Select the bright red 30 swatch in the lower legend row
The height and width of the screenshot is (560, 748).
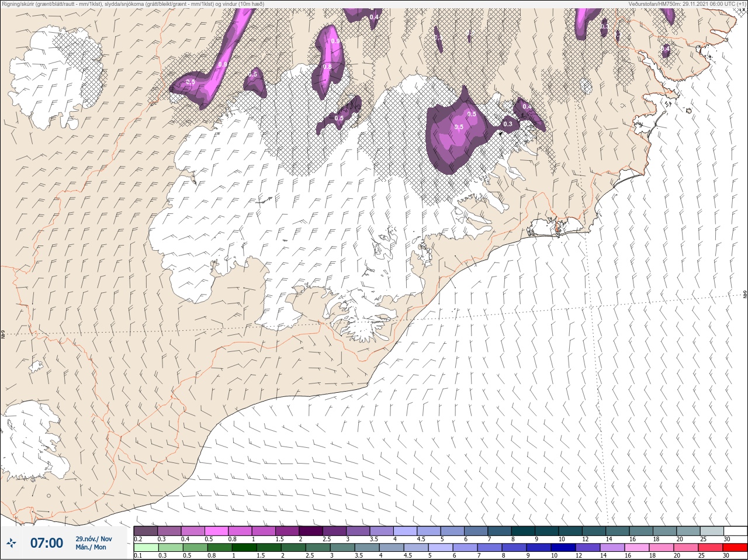click(x=735, y=548)
